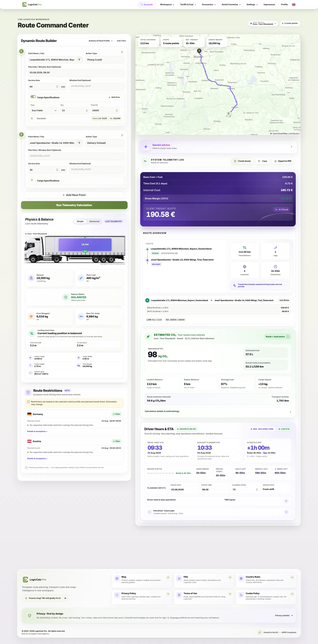Click the Blog footer card arrow icon
This screenshot has width=318, height=644.
click(168, 577)
